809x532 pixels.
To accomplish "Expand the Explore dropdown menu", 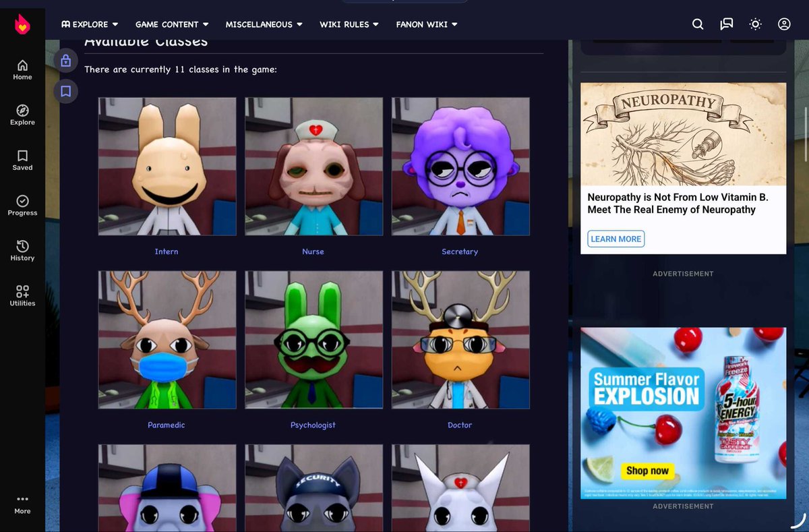I will [x=90, y=24].
